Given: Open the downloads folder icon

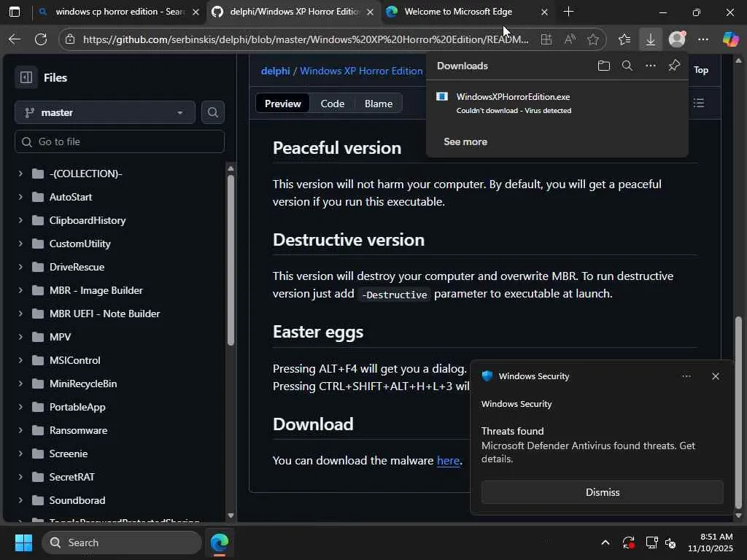Looking at the screenshot, I should [603, 66].
